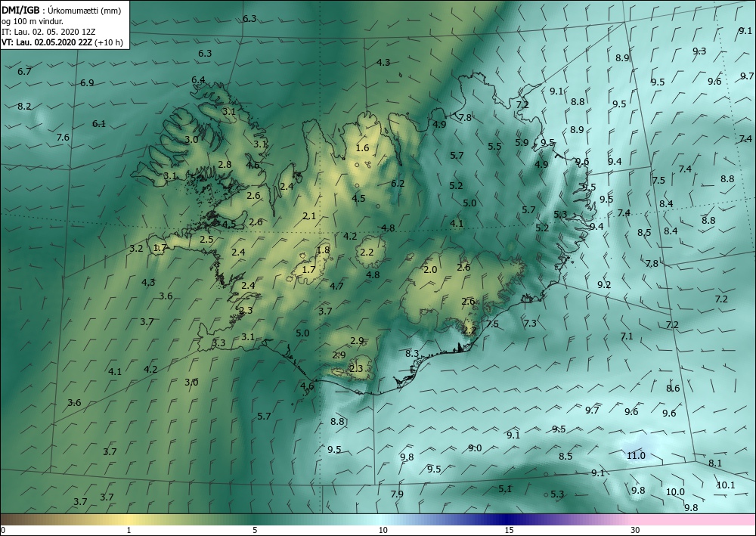Select the 3.3 value in southwest Iceland
Viewport: 756px width, 536px height.
tap(219, 343)
